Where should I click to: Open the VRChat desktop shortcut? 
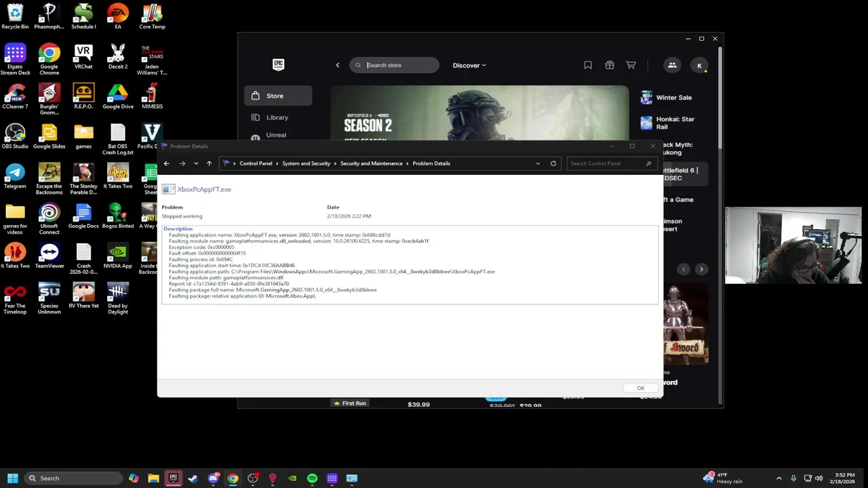83,57
